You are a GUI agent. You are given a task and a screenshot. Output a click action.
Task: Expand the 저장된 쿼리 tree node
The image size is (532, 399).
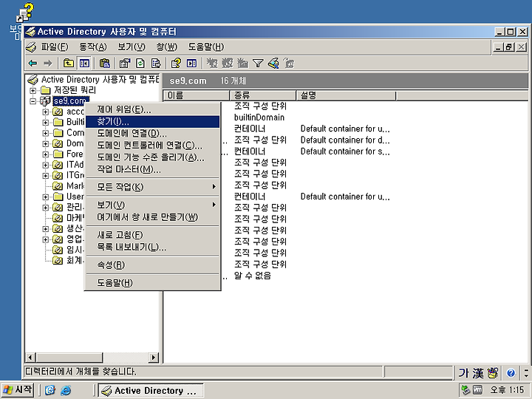pos(33,91)
